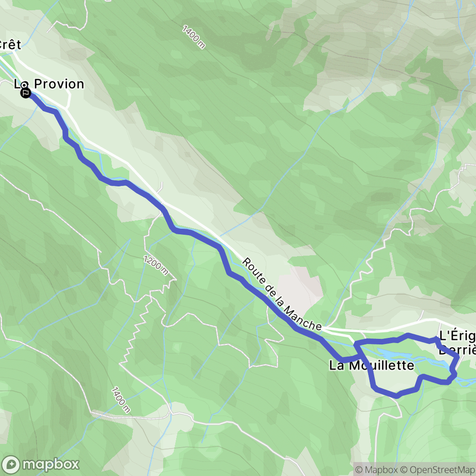Click the Derriè place label
476x476 pixels.
point(457,350)
